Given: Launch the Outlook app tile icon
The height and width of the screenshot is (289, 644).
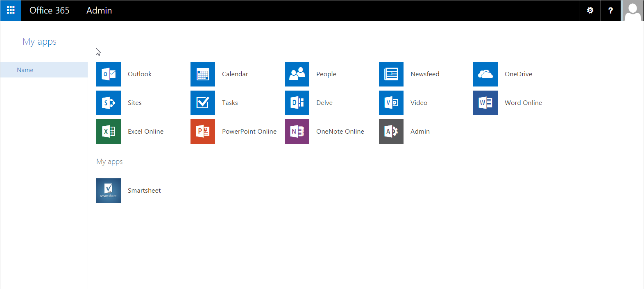Looking at the screenshot, I should [109, 74].
